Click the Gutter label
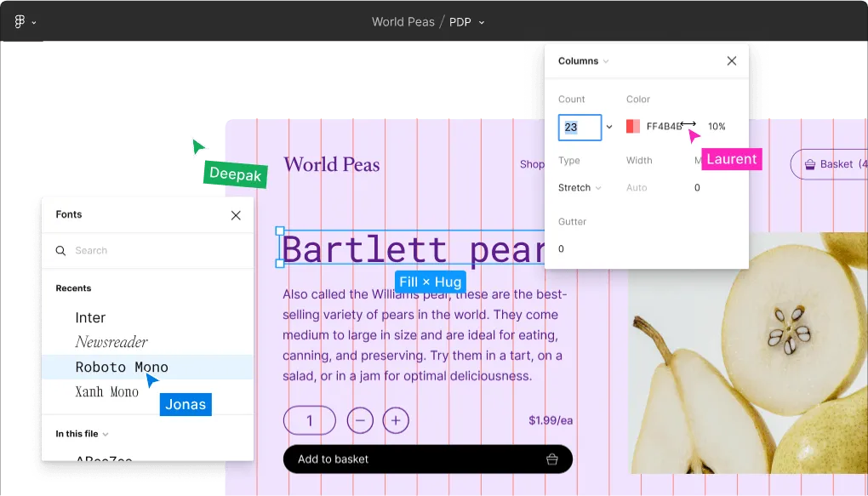868x496 pixels. tap(572, 221)
